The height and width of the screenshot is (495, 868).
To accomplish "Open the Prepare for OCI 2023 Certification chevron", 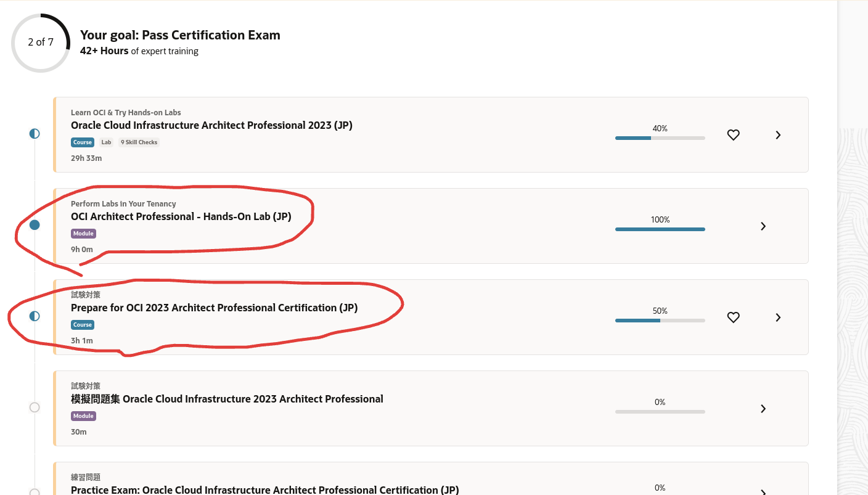I will coord(778,317).
